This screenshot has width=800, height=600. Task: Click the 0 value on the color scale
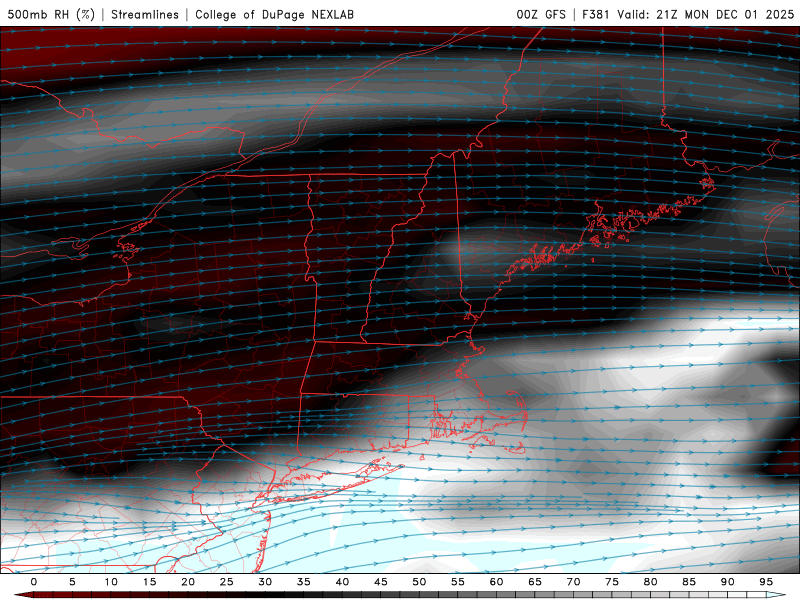click(x=34, y=582)
